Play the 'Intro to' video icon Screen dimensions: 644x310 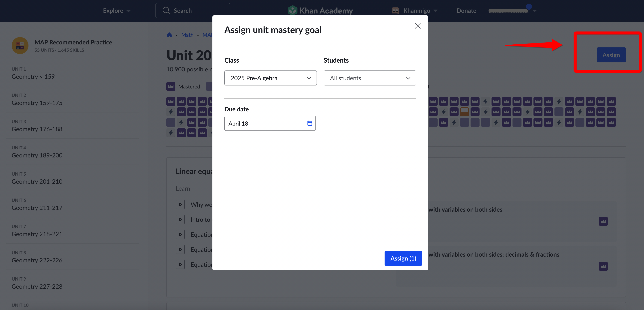(x=180, y=219)
